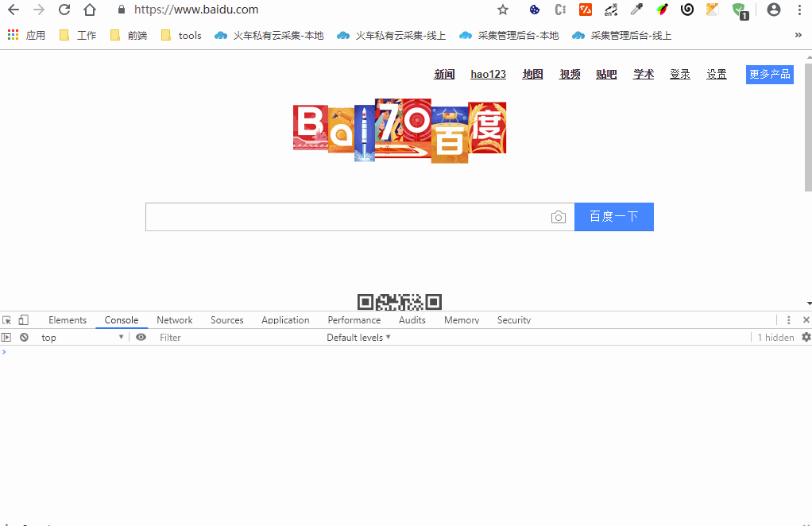Open the Default levels dropdown
Image resolution: width=812 pixels, height=526 pixels.
[358, 337]
